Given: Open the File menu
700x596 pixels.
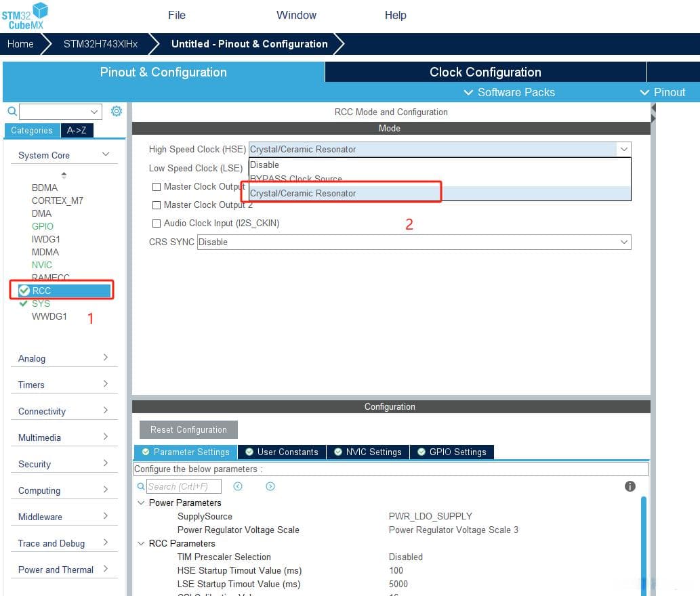Looking at the screenshot, I should pyautogui.click(x=177, y=15).
